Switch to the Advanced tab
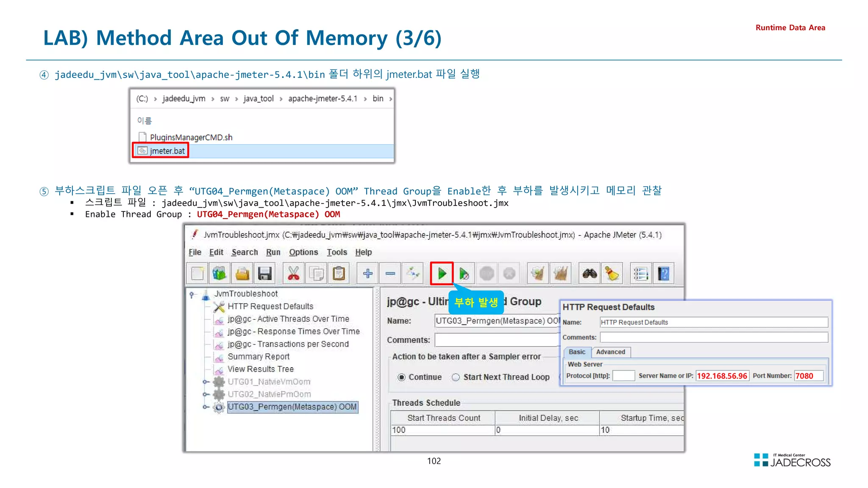Screen dimensions: 868x488 [610, 352]
